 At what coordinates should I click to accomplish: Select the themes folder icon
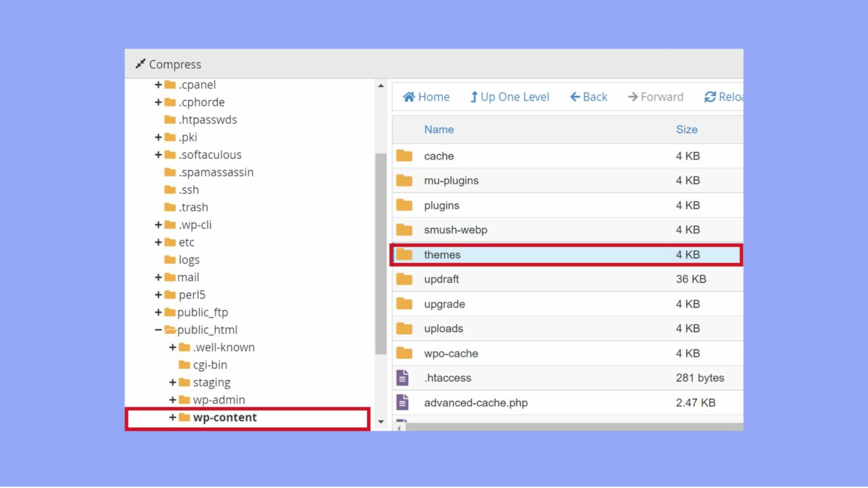coord(404,254)
